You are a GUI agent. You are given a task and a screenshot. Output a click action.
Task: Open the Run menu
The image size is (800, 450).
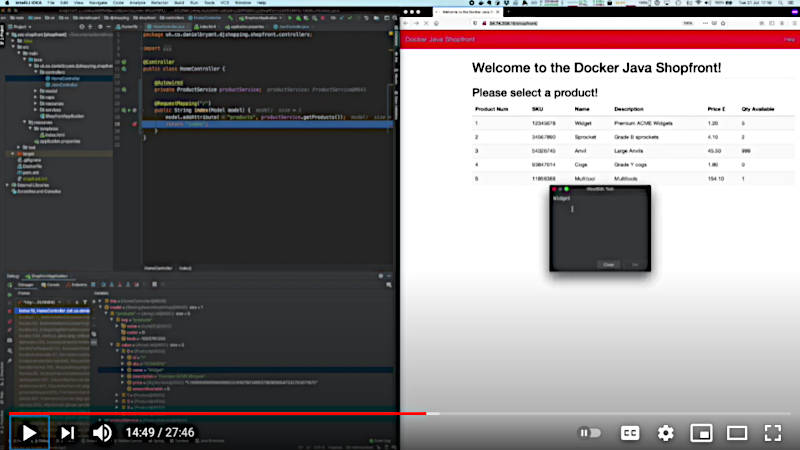point(194,3)
